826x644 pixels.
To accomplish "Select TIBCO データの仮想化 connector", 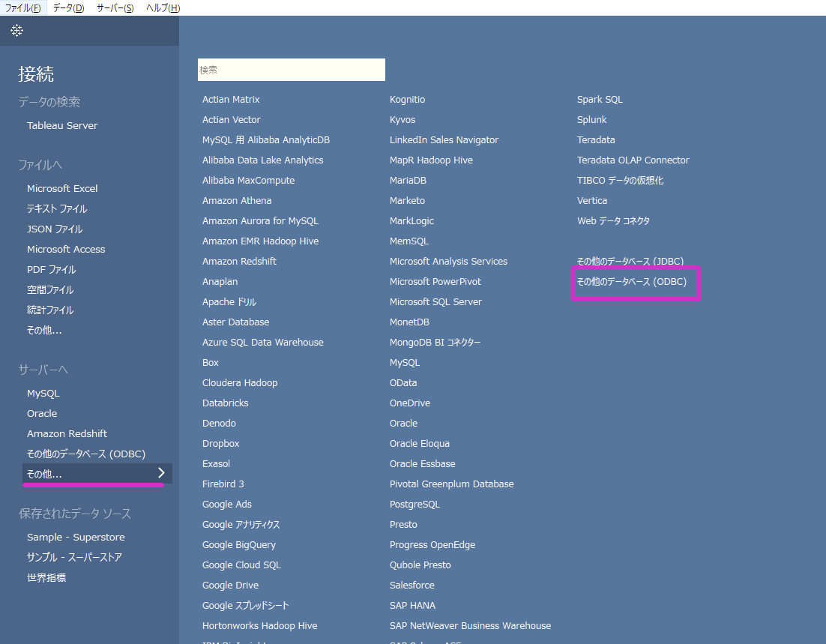I will [x=620, y=180].
